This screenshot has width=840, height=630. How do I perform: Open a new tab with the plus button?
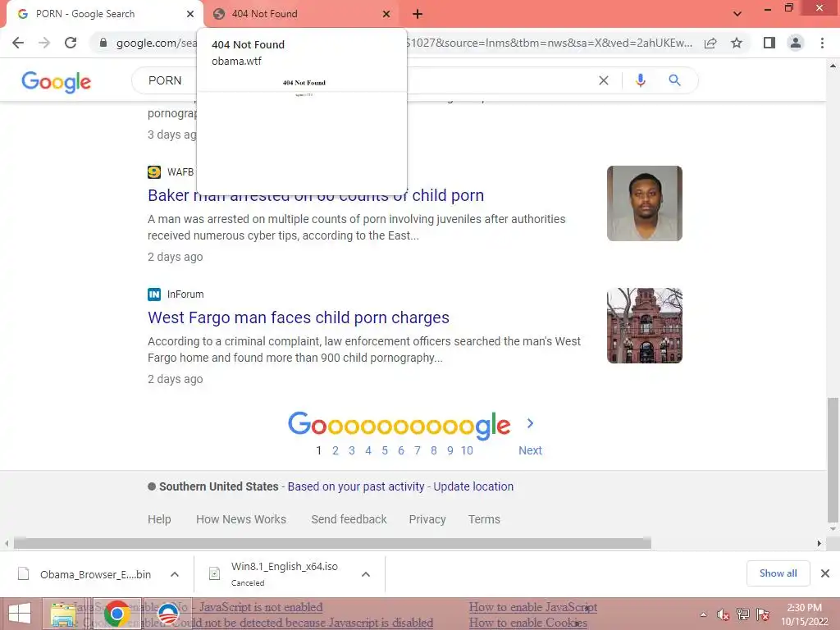pyautogui.click(x=418, y=14)
